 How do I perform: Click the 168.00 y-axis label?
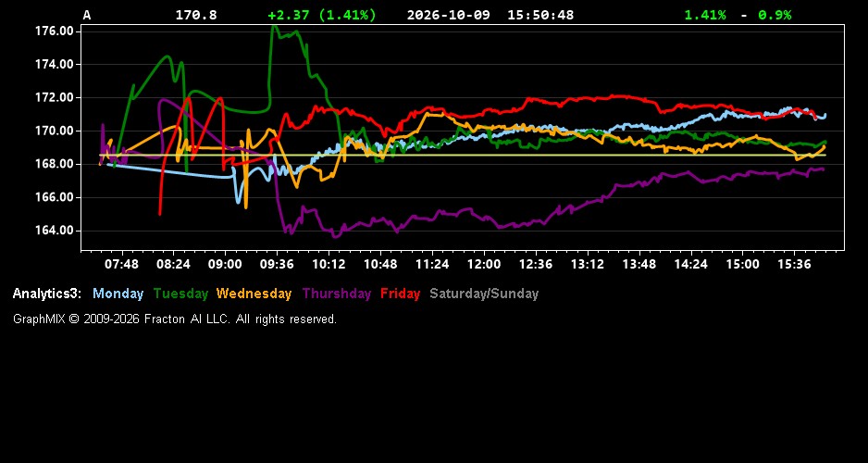point(55,164)
